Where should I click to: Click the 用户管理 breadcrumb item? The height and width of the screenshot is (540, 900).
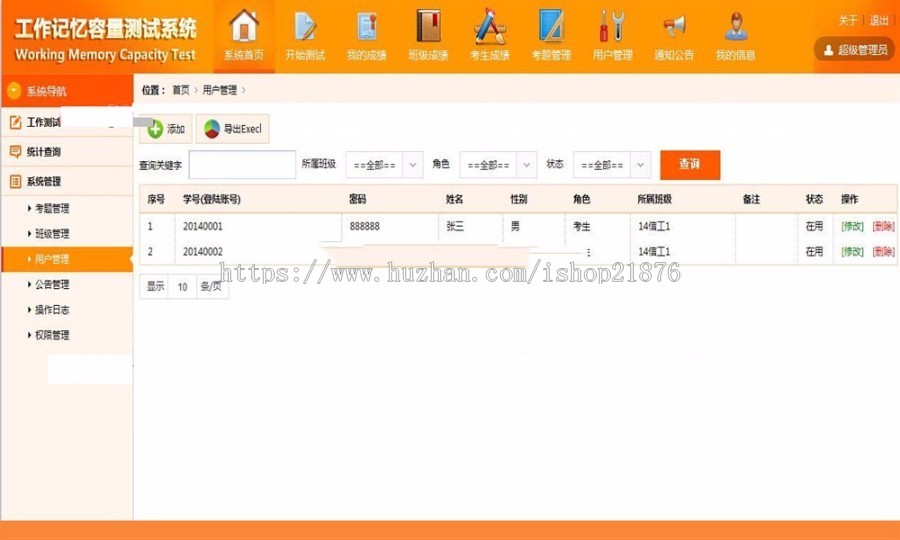219,90
